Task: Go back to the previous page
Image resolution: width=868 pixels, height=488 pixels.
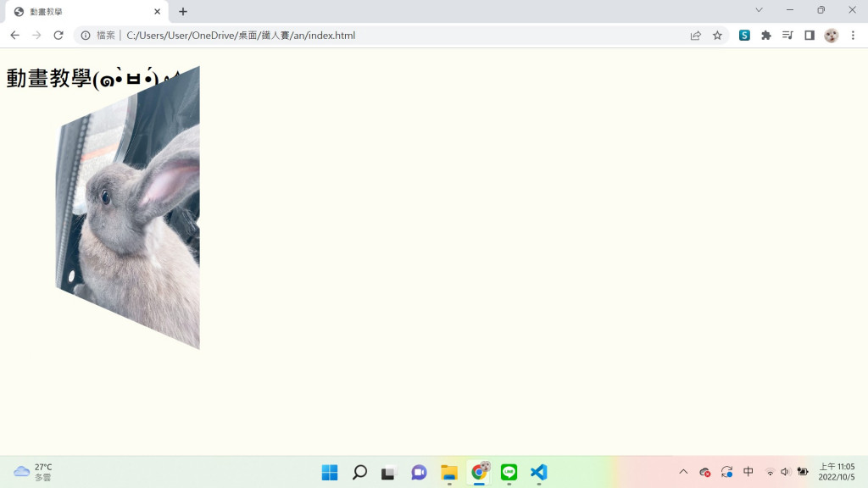Action: [x=15, y=36]
